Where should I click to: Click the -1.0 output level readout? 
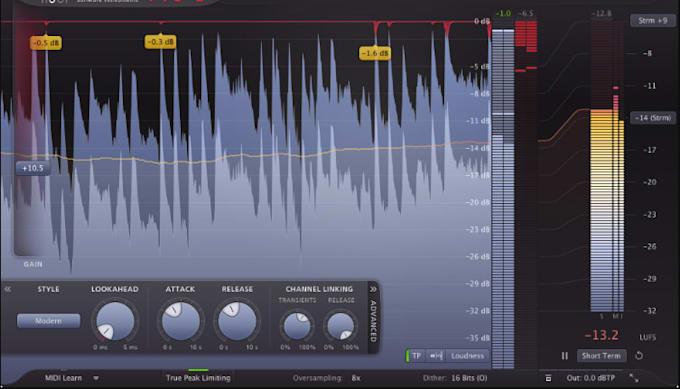click(x=503, y=13)
